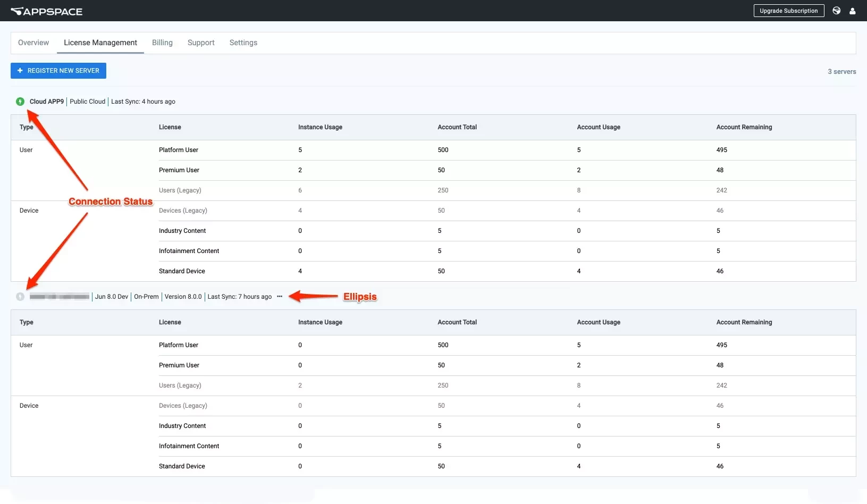Click Instance Usage header in second table
The width and height of the screenshot is (867, 504).
pyautogui.click(x=320, y=322)
